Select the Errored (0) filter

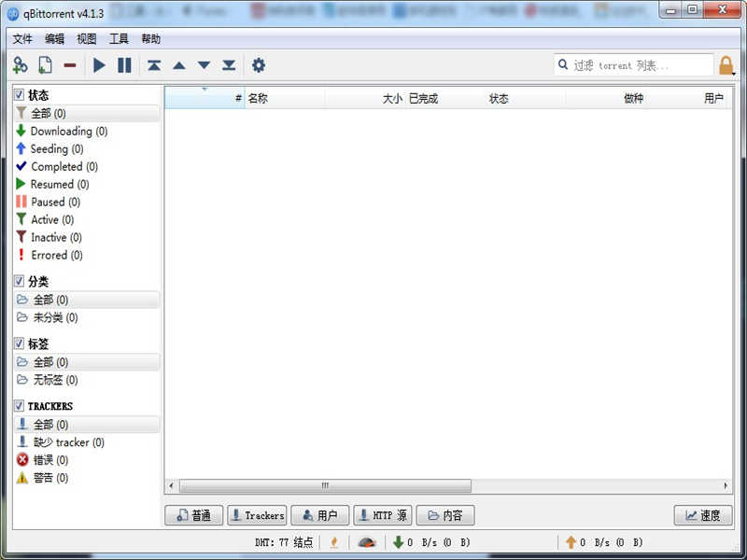pyautogui.click(x=87, y=255)
